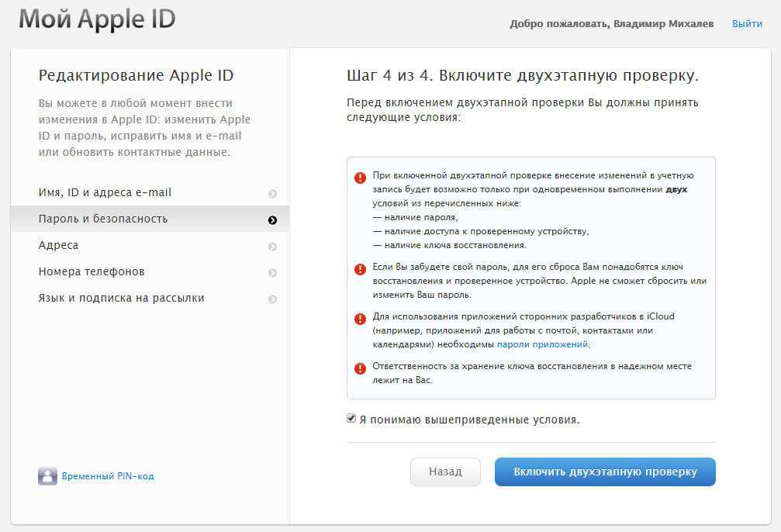Click arrow icon in Номера телефонов row
781x532 pixels.
pos(272,273)
